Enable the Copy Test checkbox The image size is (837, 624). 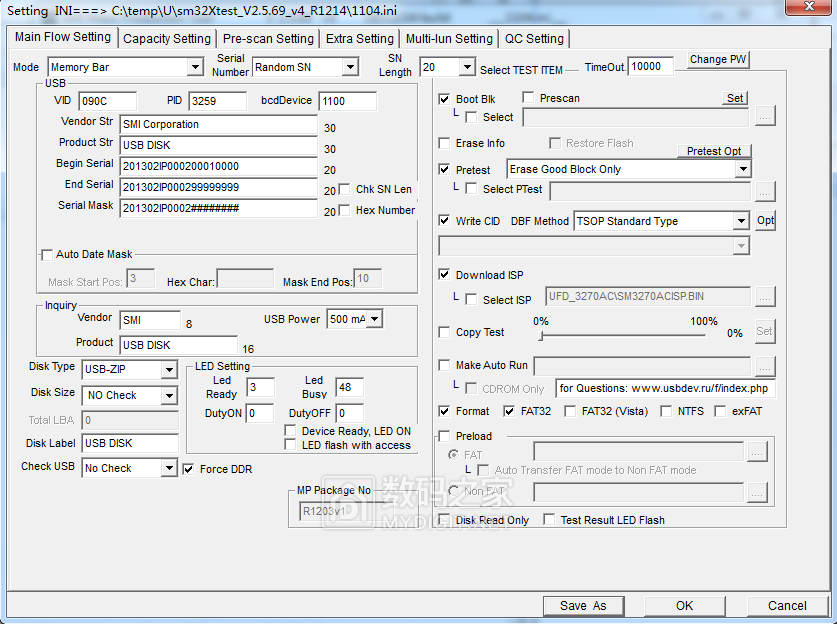click(x=445, y=332)
